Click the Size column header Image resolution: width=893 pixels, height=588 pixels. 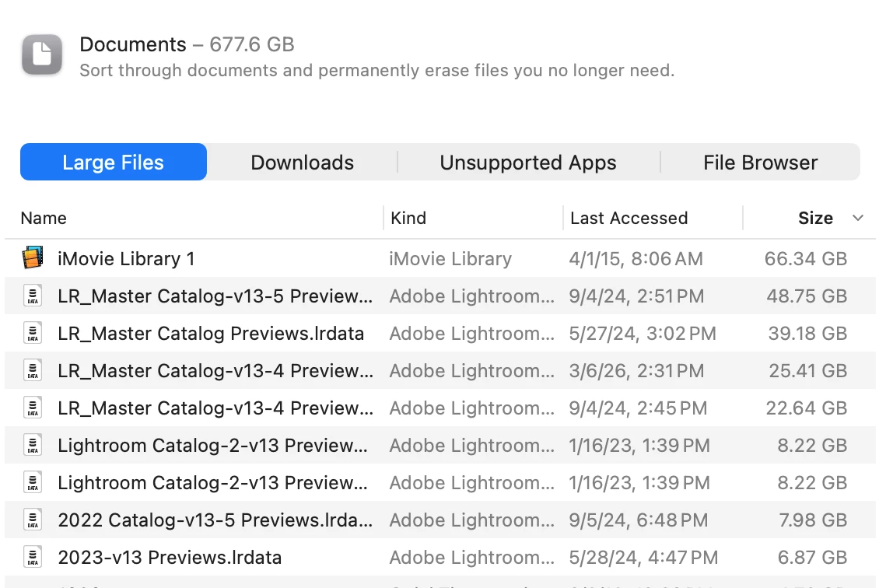[814, 218]
